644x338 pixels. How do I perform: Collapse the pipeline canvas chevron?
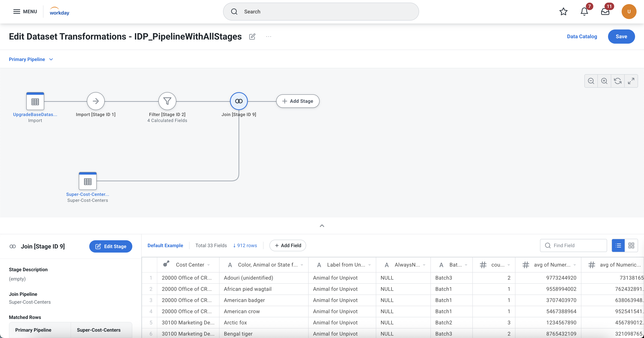coord(322,226)
